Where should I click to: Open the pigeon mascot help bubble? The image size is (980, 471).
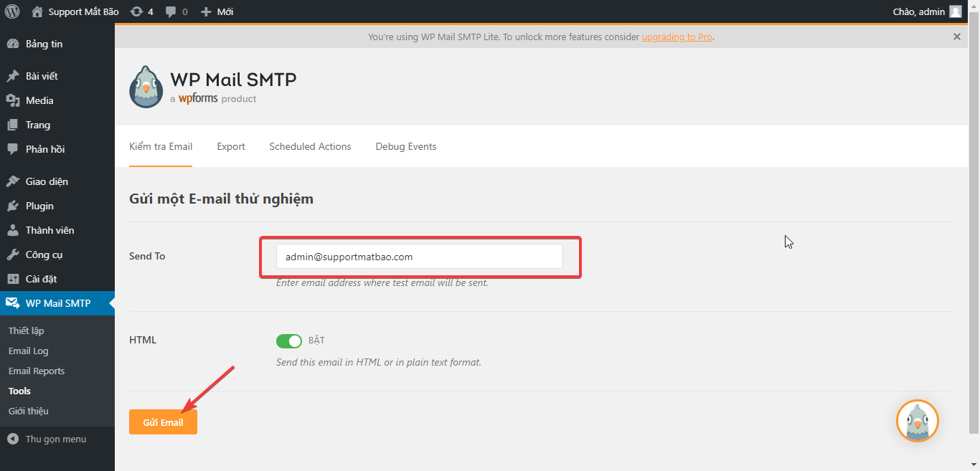917,421
